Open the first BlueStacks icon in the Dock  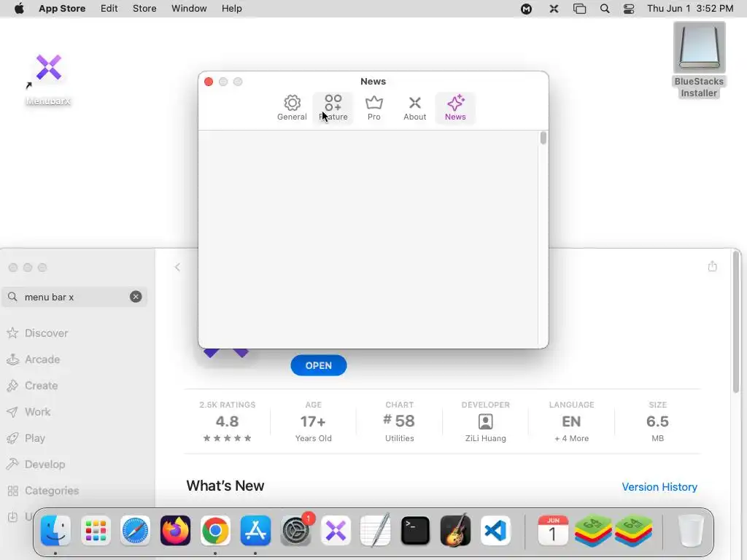(x=593, y=531)
